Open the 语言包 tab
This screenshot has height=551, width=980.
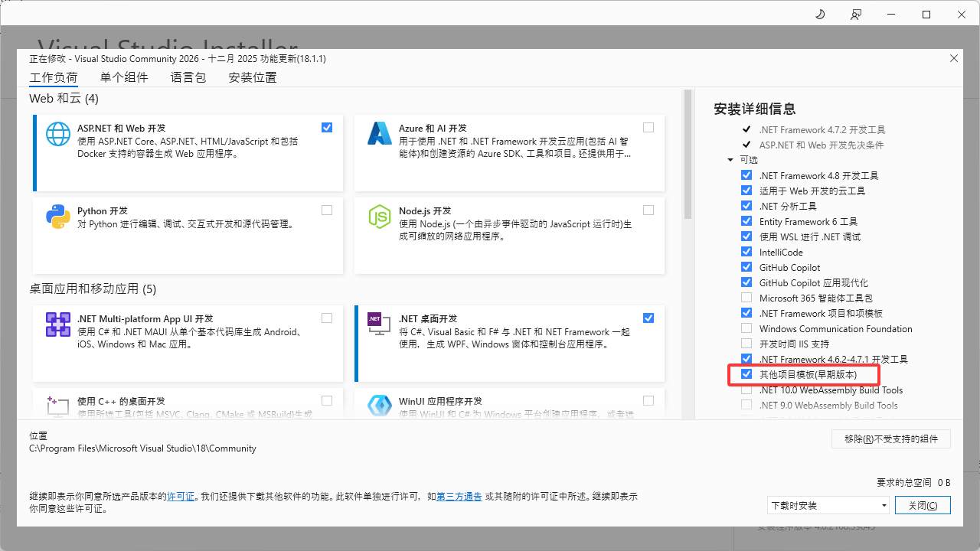point(188,77)
